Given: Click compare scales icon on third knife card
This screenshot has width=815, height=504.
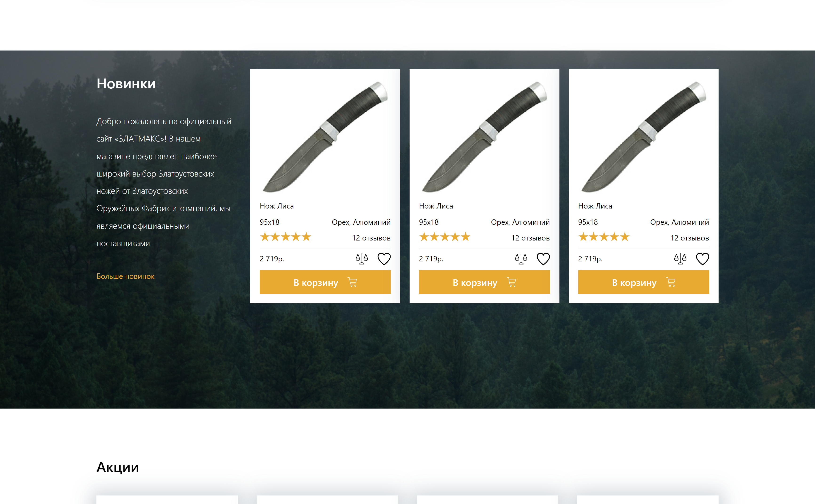Looking at the screenshot, I should pos(680,259).
